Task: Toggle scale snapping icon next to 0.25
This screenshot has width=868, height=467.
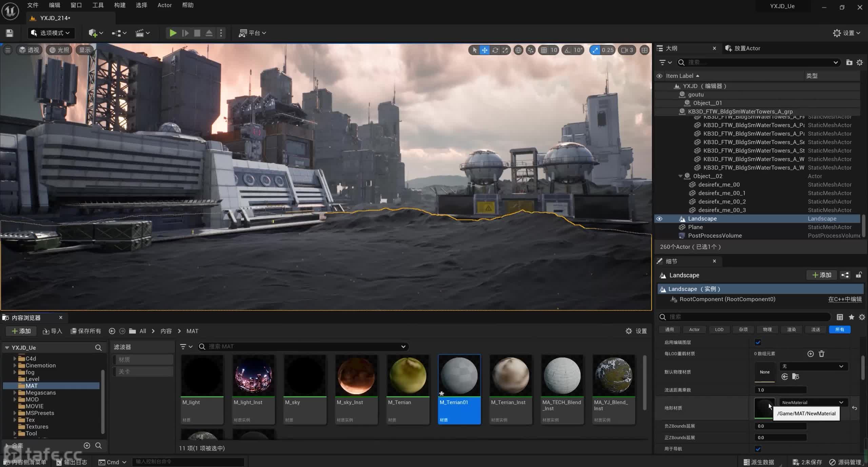Action: [595, 50]
